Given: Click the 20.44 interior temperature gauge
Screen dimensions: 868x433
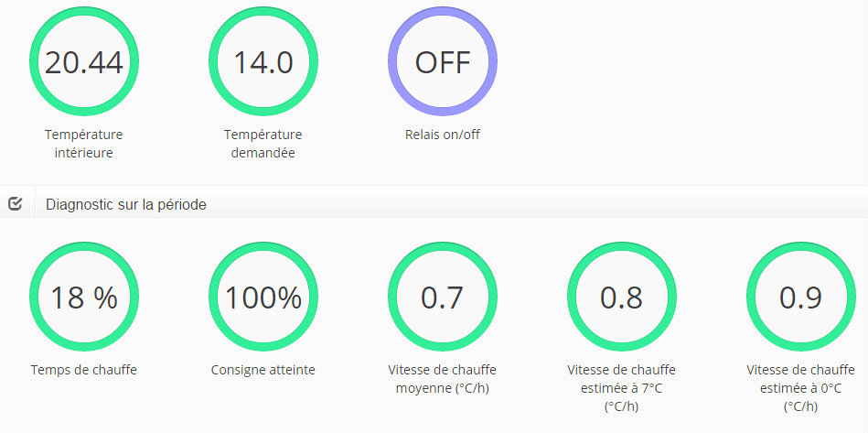Looking at the screenshot, I should (x=84, y=61).
